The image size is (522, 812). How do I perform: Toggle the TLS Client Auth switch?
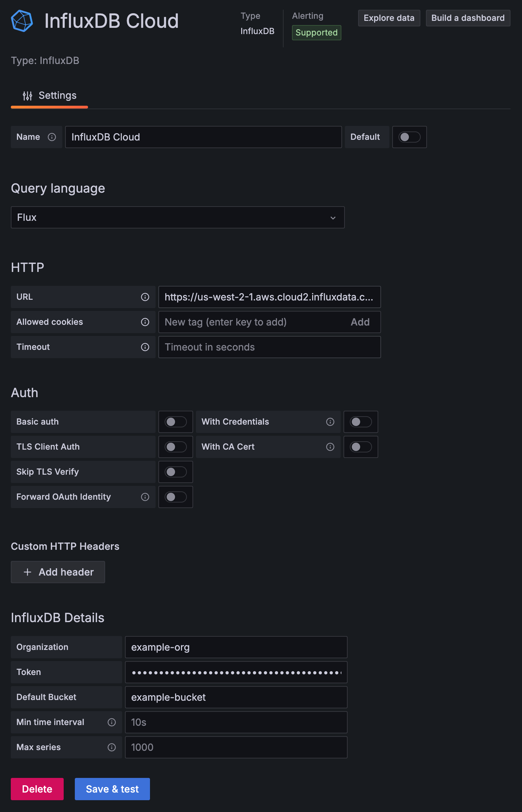coord(175,447)
